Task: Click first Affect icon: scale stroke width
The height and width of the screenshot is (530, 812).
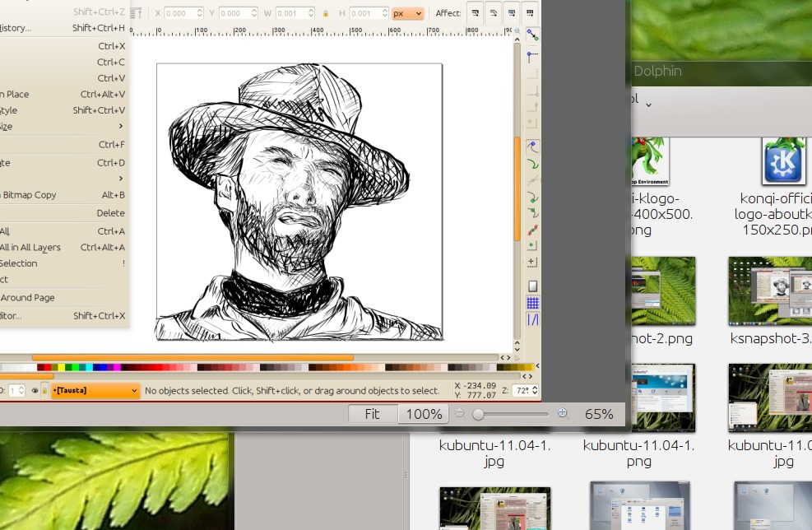Action: 475,13
